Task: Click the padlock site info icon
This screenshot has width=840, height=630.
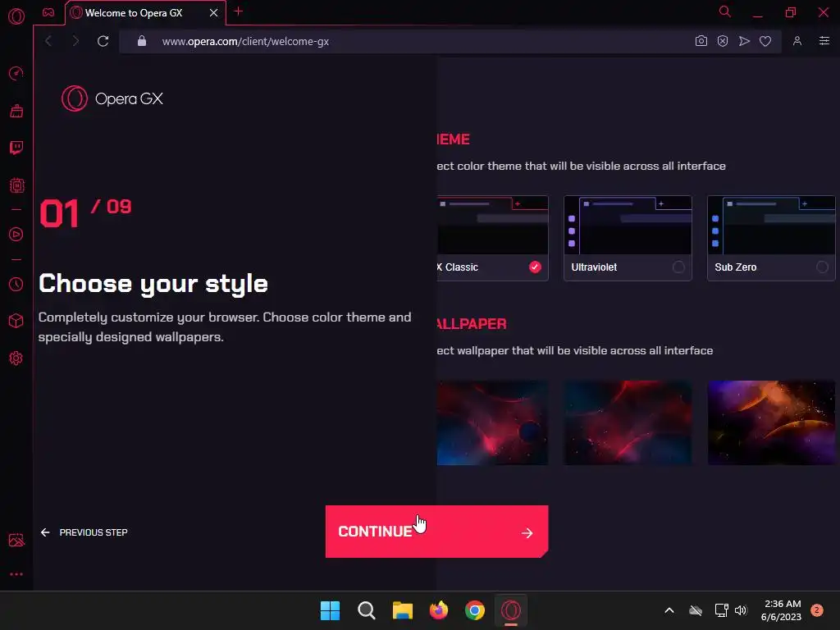Action: click(x=142, y=41)
